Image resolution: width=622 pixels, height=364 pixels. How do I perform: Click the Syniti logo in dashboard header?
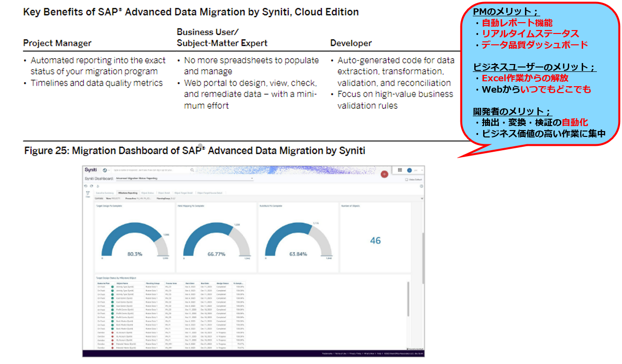point(91,170)
